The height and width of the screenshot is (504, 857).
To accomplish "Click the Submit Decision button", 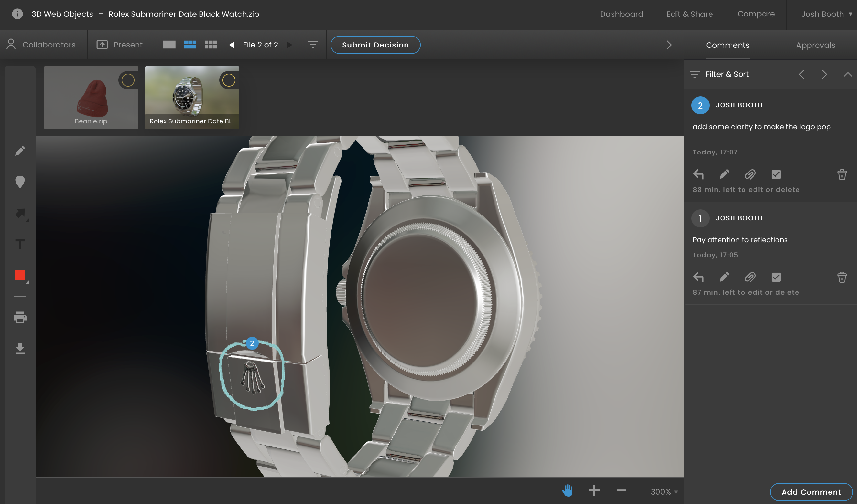I will (x=375, y=45).
